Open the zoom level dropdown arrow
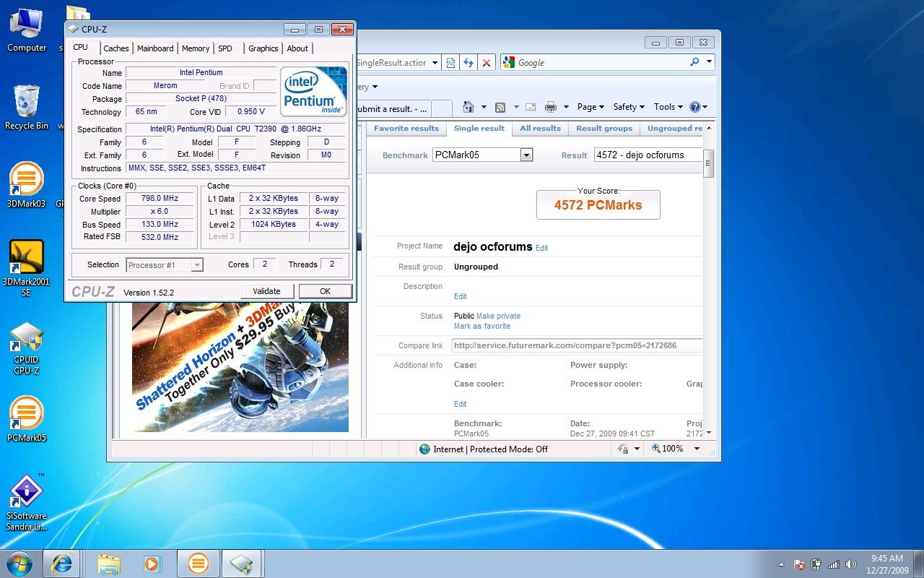Viewport: 924px width, 578px height. coord(697,449)
